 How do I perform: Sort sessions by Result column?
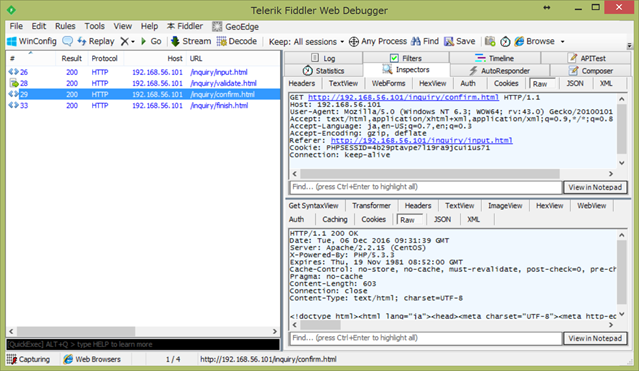[71, 58]
